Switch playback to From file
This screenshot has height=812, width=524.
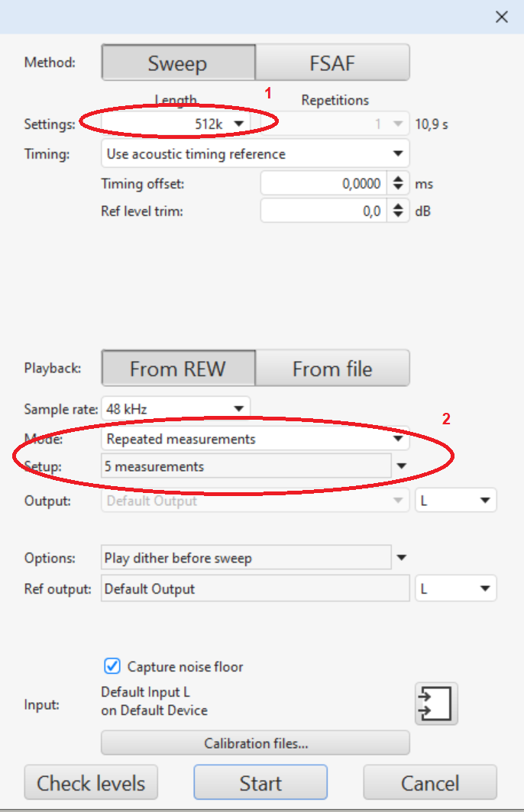[332, 369]
